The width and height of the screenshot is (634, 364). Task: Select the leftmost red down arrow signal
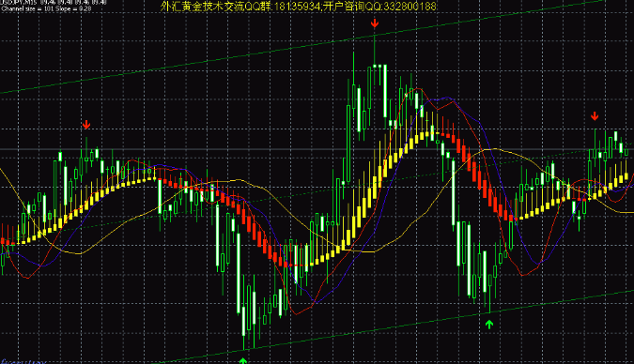point(86,125)
